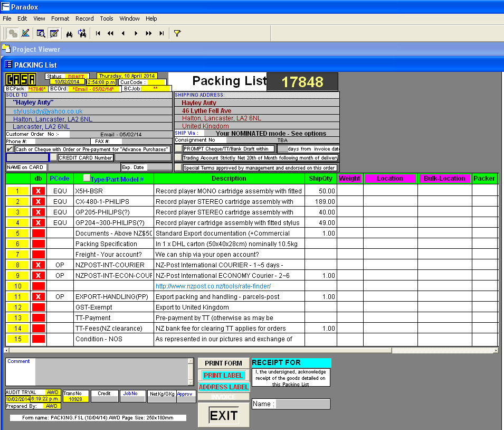
Task: Click the red X in row 9
Action: (x=38, y=276)
